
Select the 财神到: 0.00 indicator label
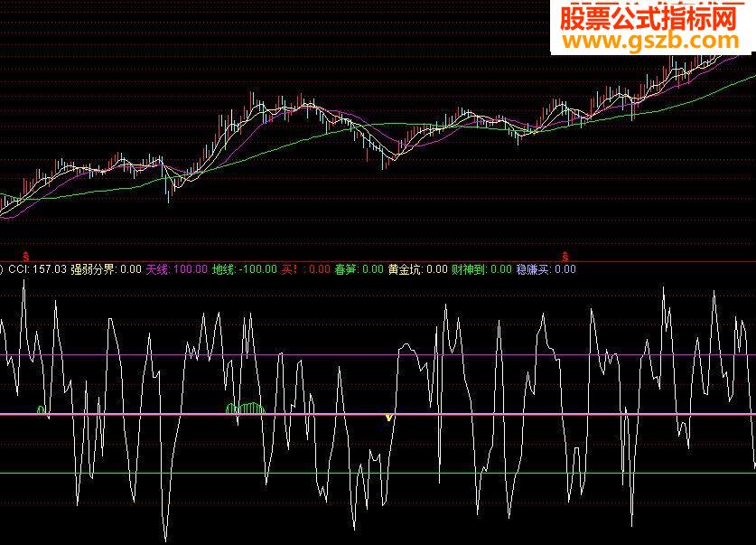tap(481, 269)
